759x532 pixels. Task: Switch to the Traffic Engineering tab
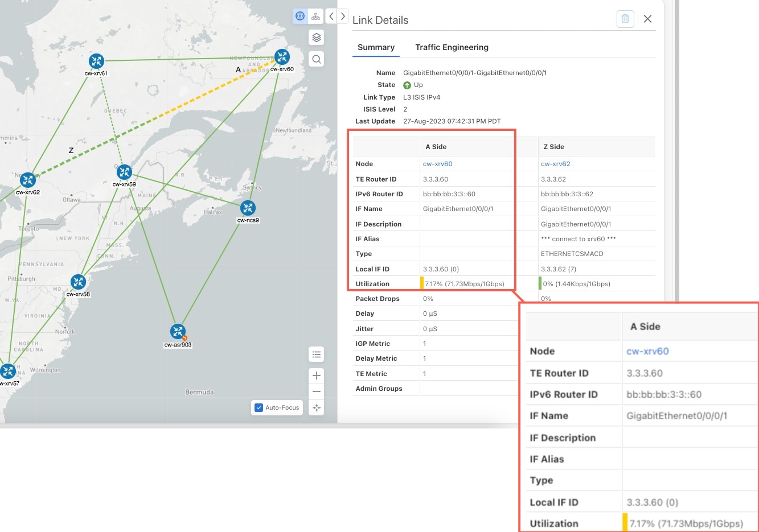coord(452,47)
